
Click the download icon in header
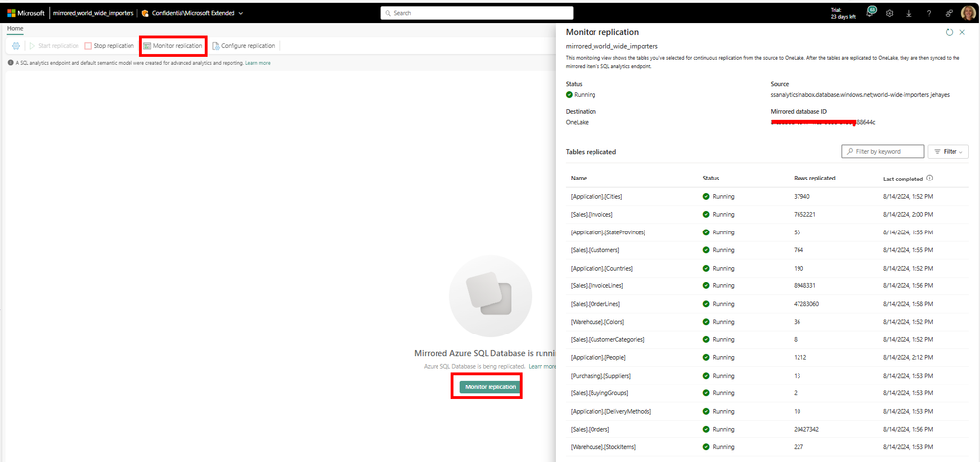pos(908,13)
